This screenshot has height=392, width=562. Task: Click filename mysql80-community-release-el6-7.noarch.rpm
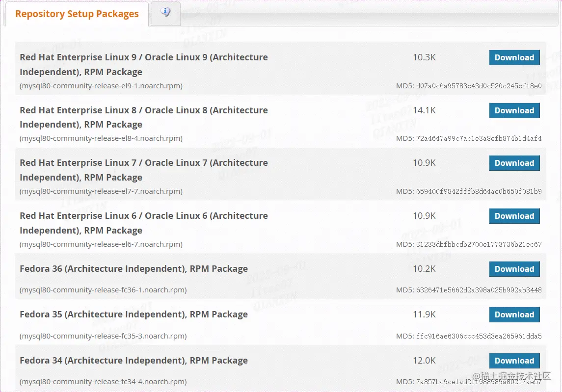pos(101,244)
